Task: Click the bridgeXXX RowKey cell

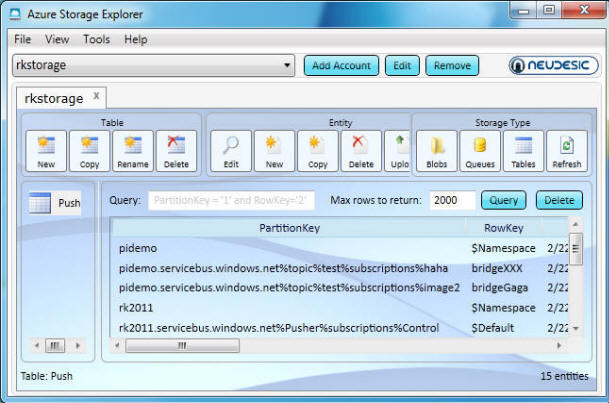Action: (497, 268)
